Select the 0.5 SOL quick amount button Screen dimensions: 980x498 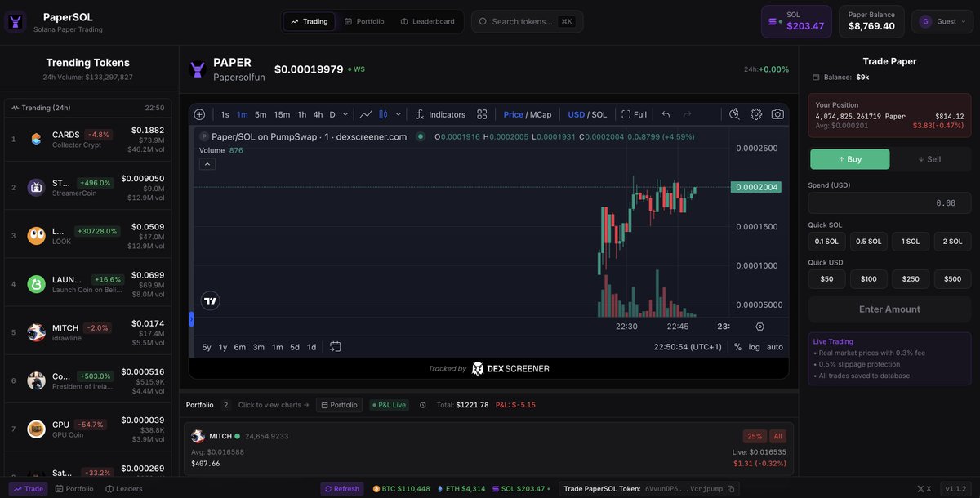pos(867,241)
